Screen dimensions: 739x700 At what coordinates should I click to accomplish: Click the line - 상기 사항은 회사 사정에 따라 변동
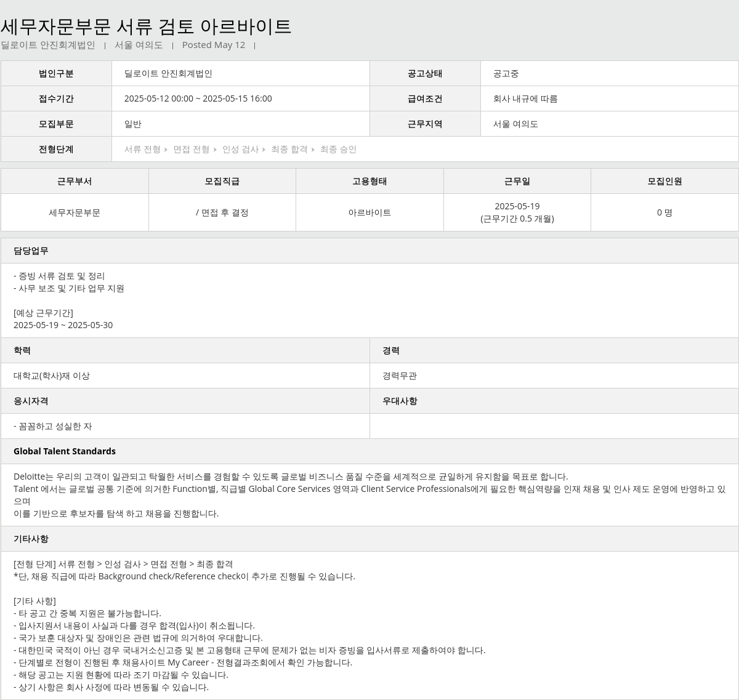click(x=111, y=687)
